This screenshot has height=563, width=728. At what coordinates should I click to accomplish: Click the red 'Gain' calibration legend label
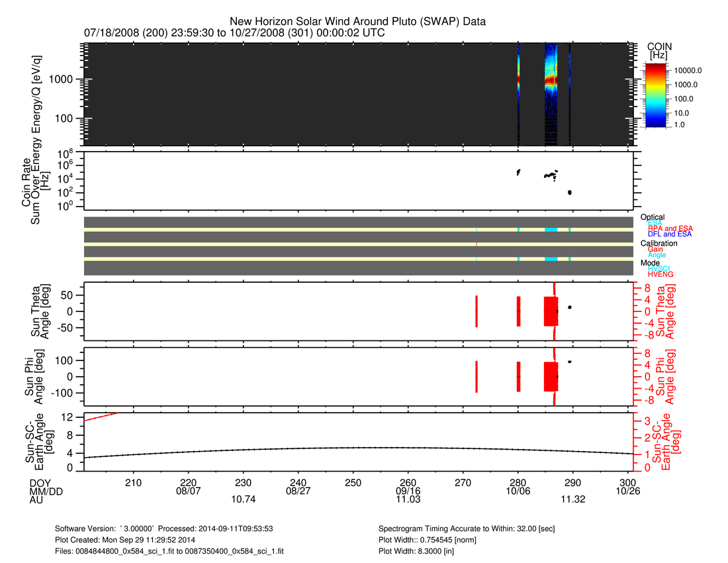coord(655,249)
